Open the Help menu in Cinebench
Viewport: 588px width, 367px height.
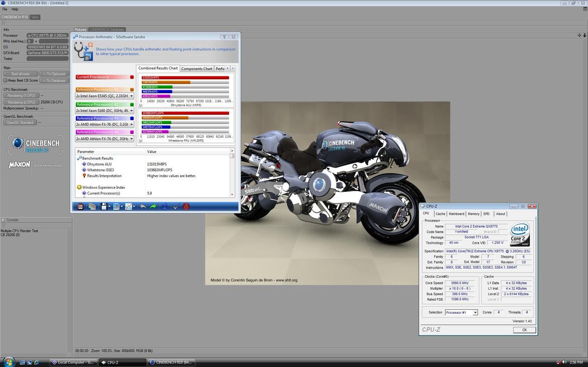click(x=15, y=9)
